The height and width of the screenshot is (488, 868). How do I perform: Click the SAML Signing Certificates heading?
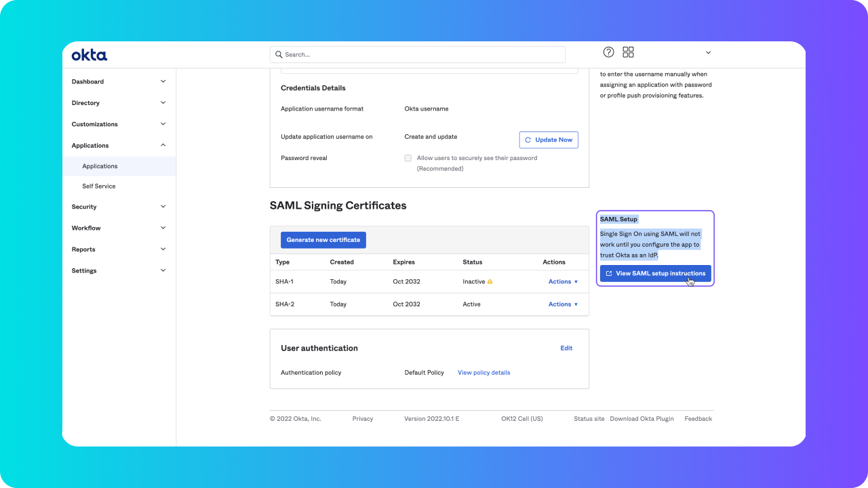click(x=338, y=205)
